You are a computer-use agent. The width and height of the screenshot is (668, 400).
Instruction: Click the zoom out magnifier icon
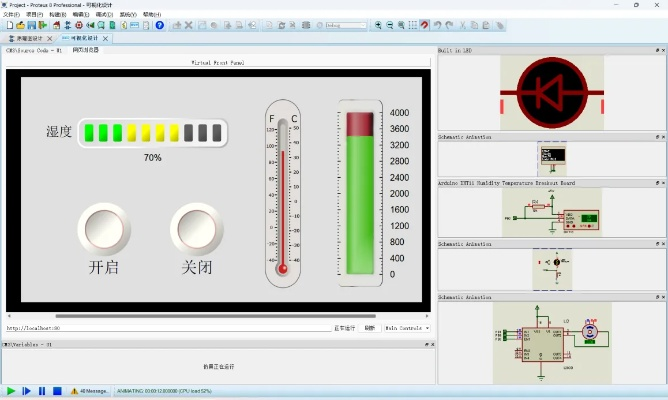pyautogui.click(x=390, y=25)
